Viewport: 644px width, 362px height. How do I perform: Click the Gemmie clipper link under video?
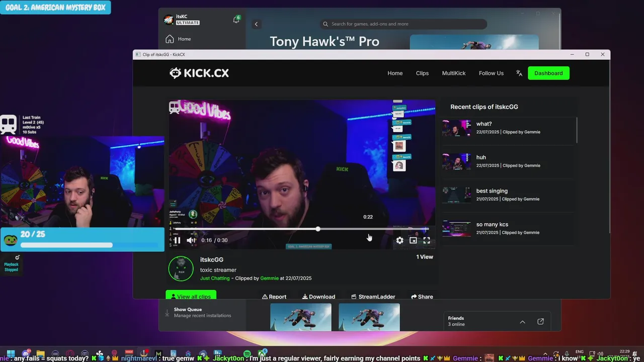[269, 278]
